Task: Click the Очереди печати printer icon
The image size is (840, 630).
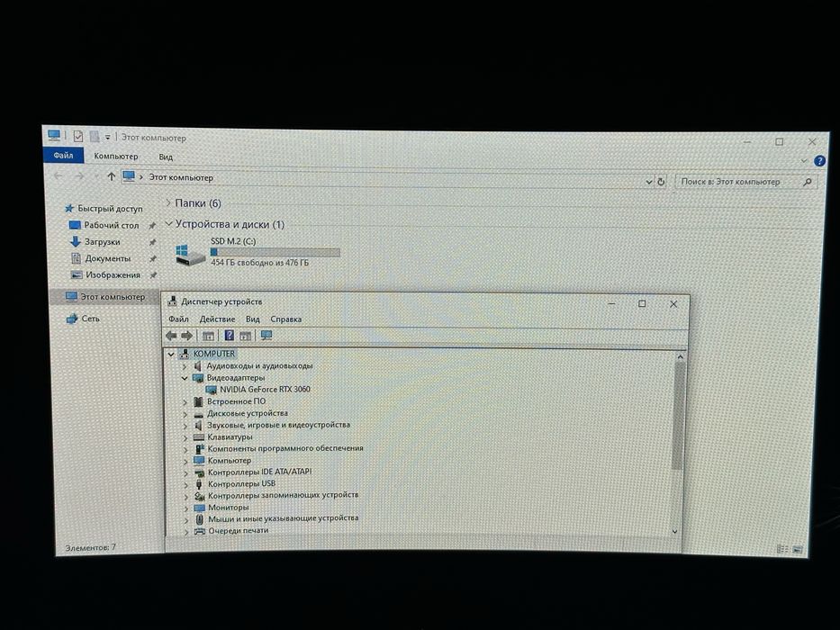Action: pos(200,531)
